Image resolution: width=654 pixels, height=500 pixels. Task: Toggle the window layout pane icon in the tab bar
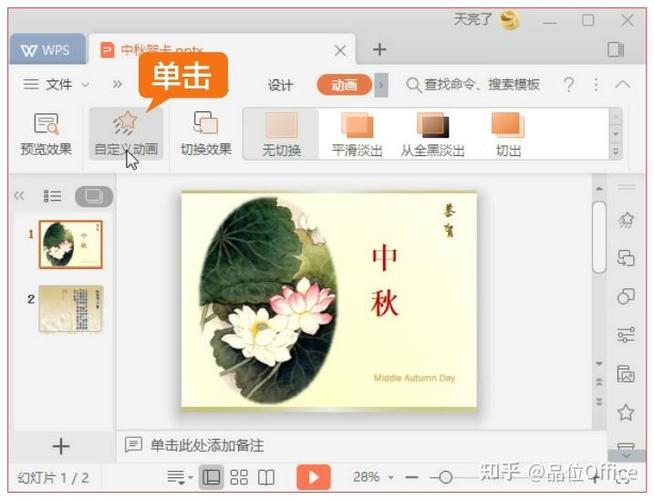(616, 50)
